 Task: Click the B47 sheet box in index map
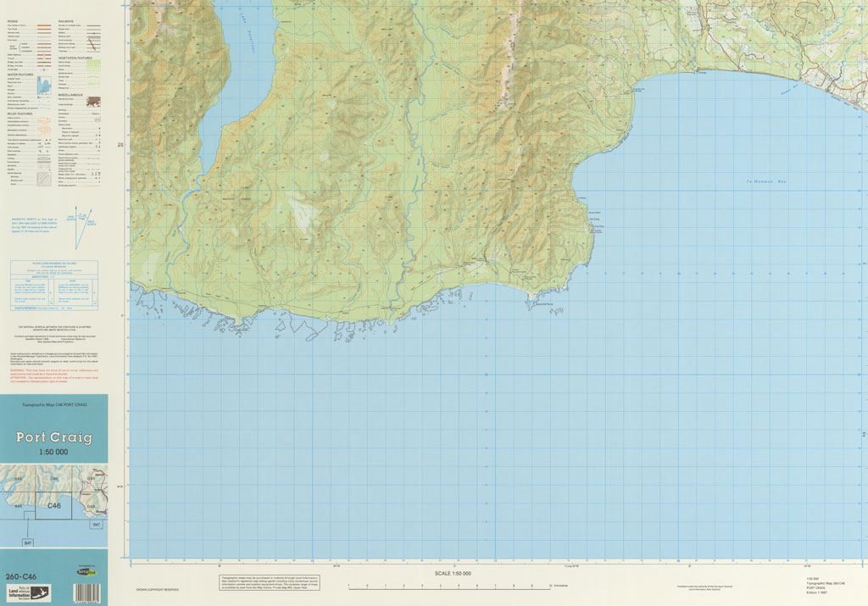pyautogui.click(x=28, y=542)
